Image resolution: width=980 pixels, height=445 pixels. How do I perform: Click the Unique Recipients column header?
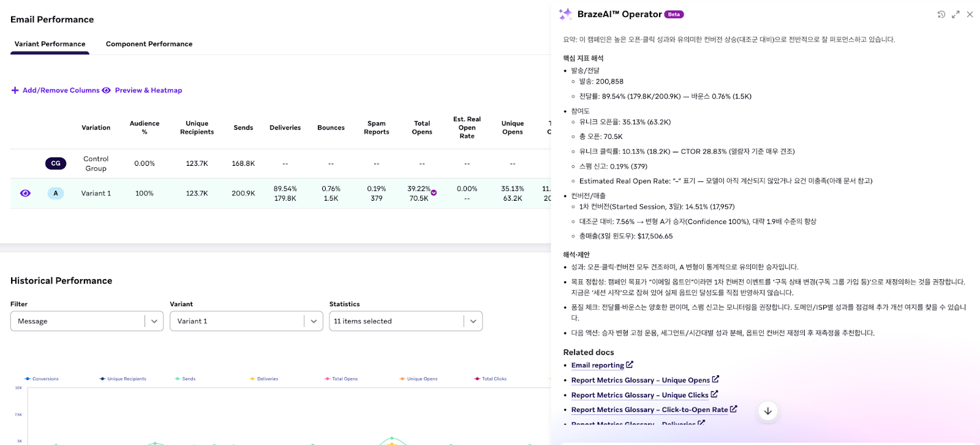pos(197,127)
